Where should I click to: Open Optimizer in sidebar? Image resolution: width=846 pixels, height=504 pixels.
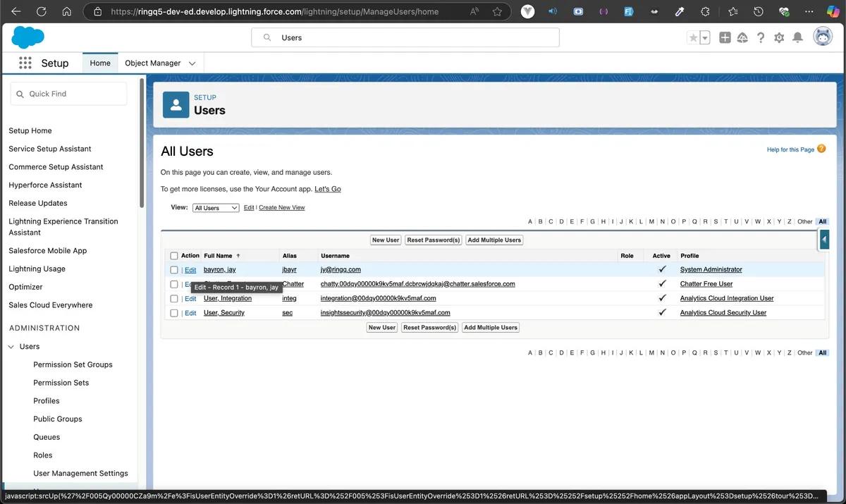(x=26, y=287)
